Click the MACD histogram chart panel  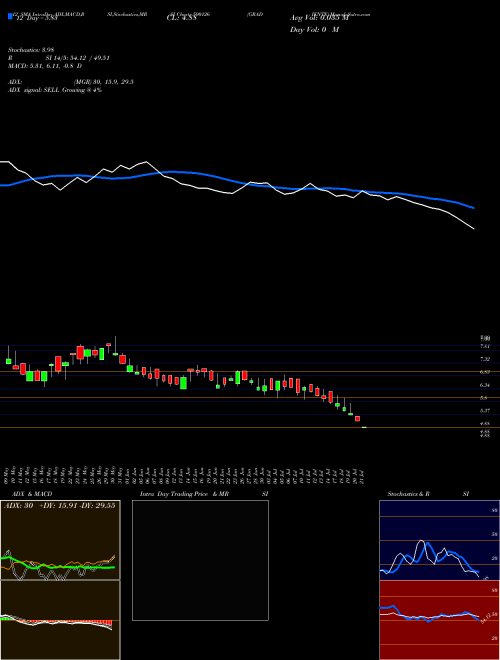click(x=60, y=620)
